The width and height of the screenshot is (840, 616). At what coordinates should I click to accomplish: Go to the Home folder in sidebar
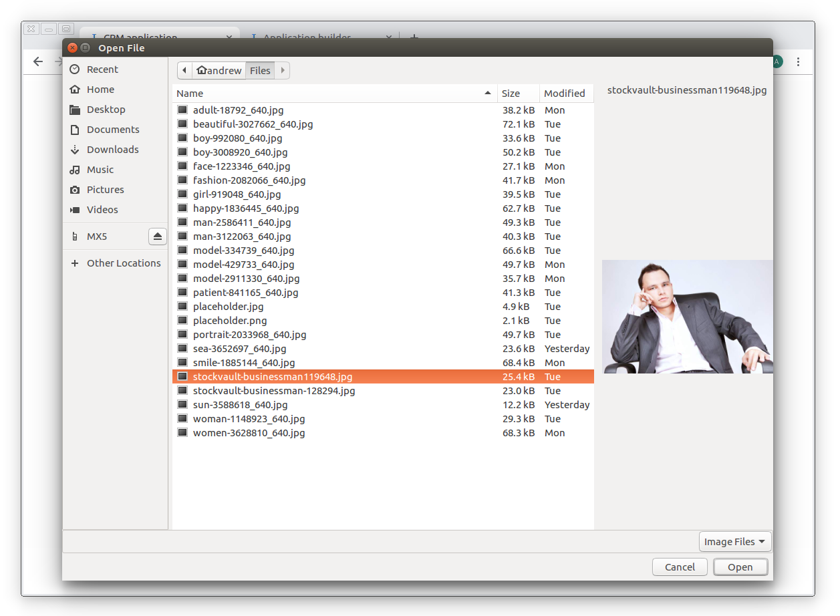(x=100, y=90)
